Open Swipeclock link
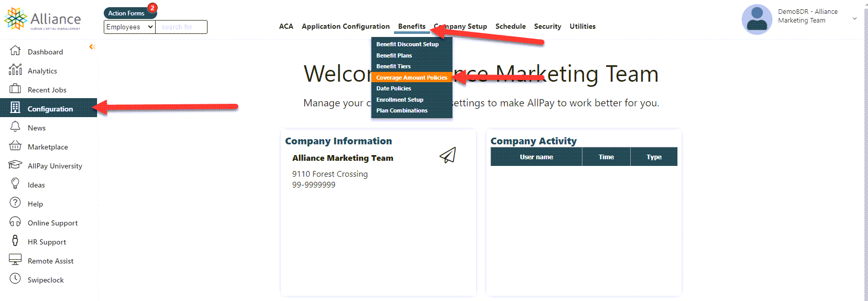Image resolution: width=868 pixels, height=301 pixels. tap(46, 280)
